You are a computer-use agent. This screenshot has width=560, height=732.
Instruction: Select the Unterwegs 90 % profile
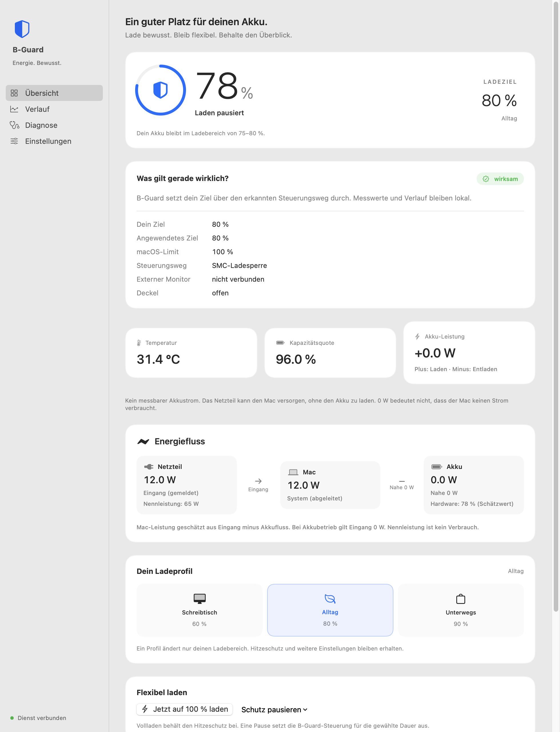(461, 610)
